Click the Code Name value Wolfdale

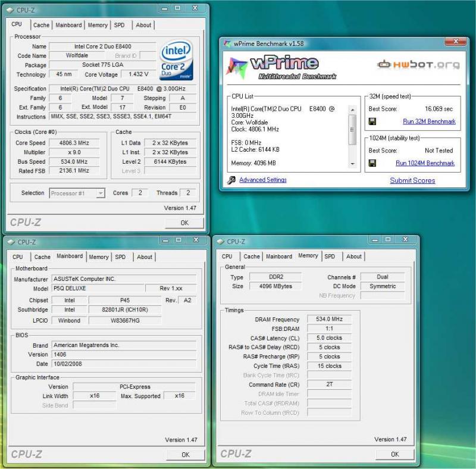[77, 55]
